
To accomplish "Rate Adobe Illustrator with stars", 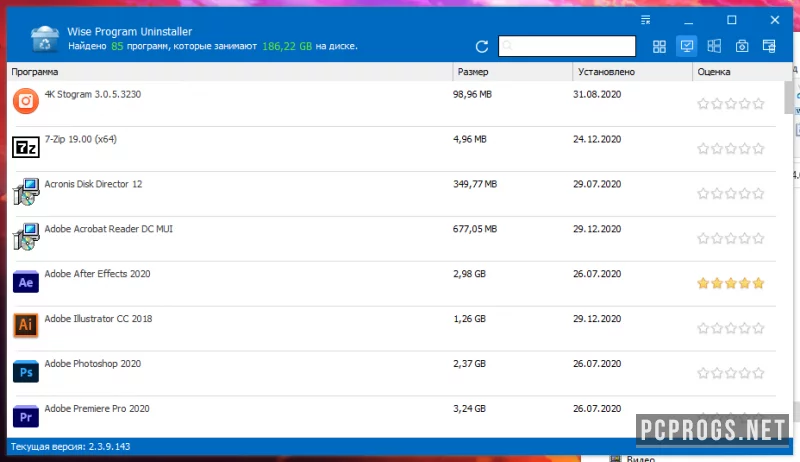I will click(x=731, y=328).
